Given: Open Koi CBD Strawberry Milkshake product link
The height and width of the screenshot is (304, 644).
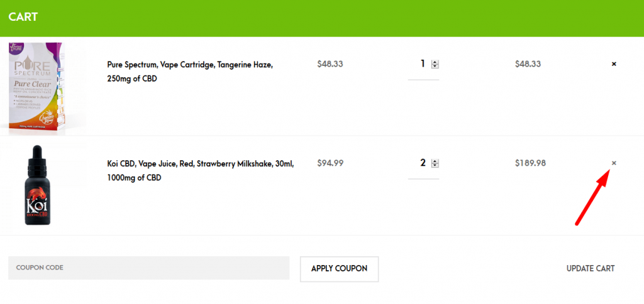Looking at the screenshot, I should click(x=201, y=171).
